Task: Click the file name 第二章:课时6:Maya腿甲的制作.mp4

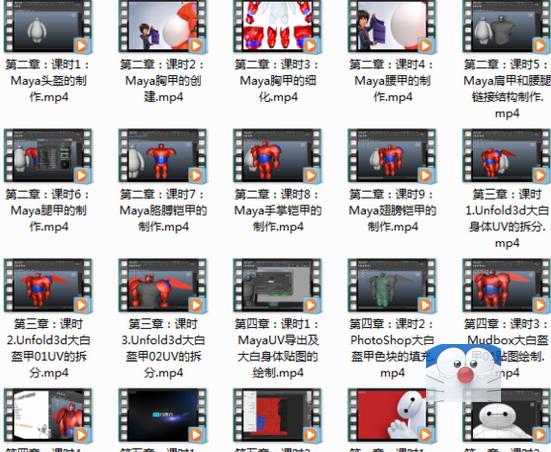Action: click(x=48, y=211)
